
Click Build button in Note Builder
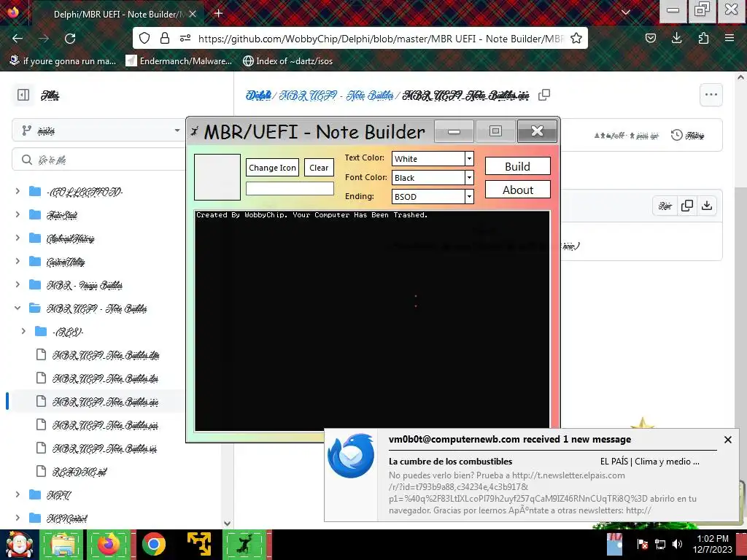518,166
